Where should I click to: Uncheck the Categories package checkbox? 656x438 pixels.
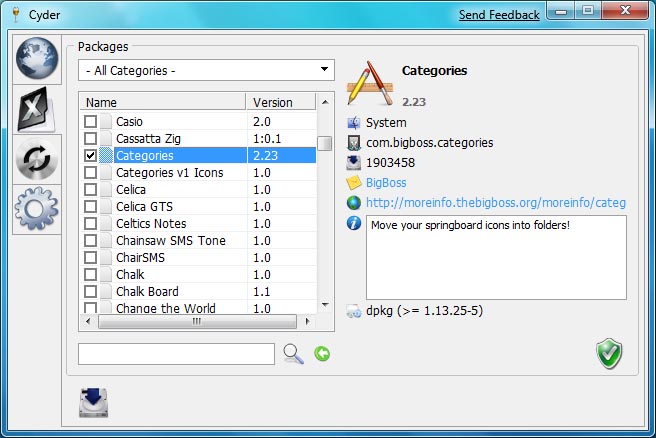90,156
